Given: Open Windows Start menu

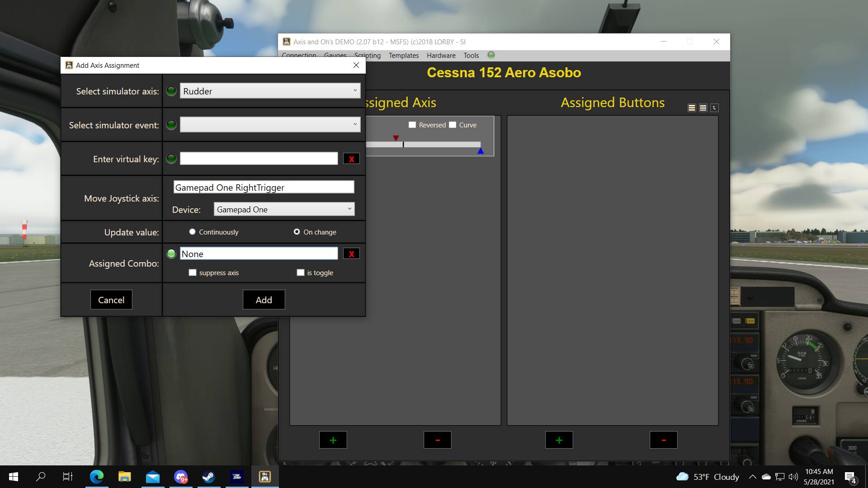Looking at the screenshot, I should (x=14, y=477).
